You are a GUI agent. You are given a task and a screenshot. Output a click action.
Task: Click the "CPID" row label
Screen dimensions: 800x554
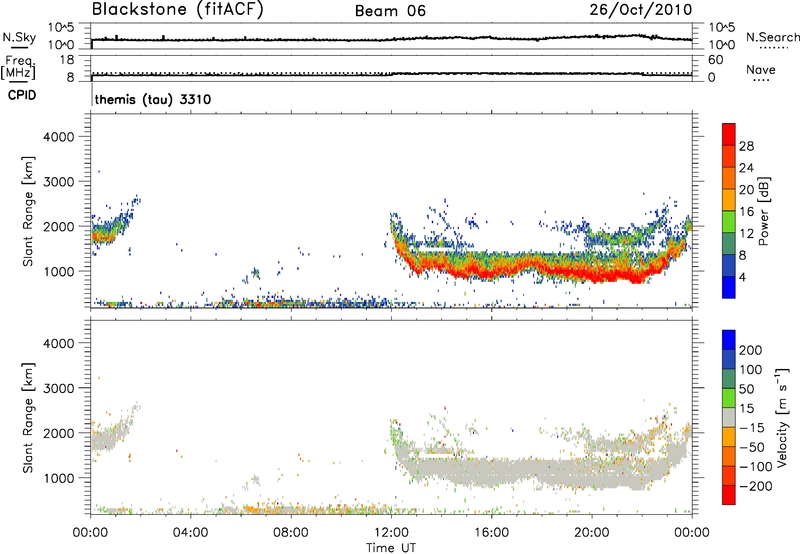coord(22,95)
